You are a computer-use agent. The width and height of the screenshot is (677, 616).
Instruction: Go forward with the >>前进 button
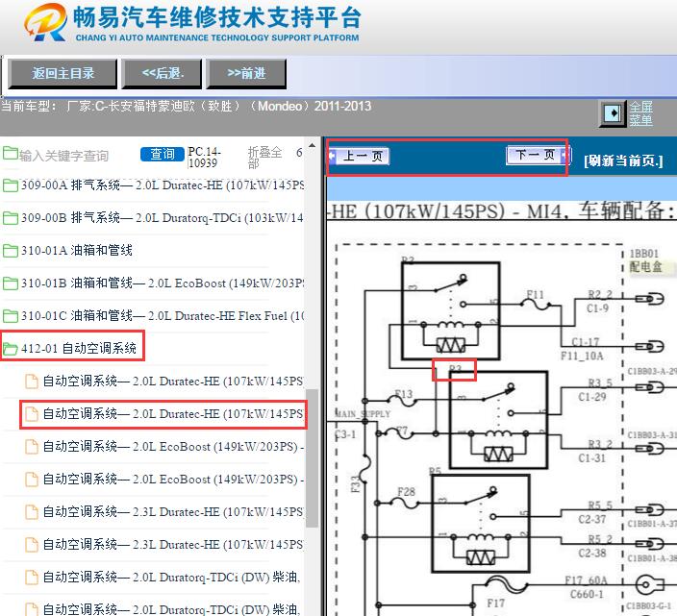(246, 73)
